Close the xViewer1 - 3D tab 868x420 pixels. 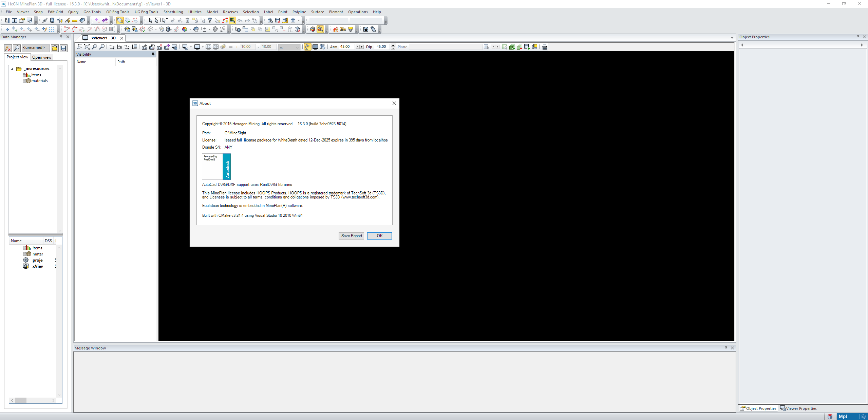121,38
